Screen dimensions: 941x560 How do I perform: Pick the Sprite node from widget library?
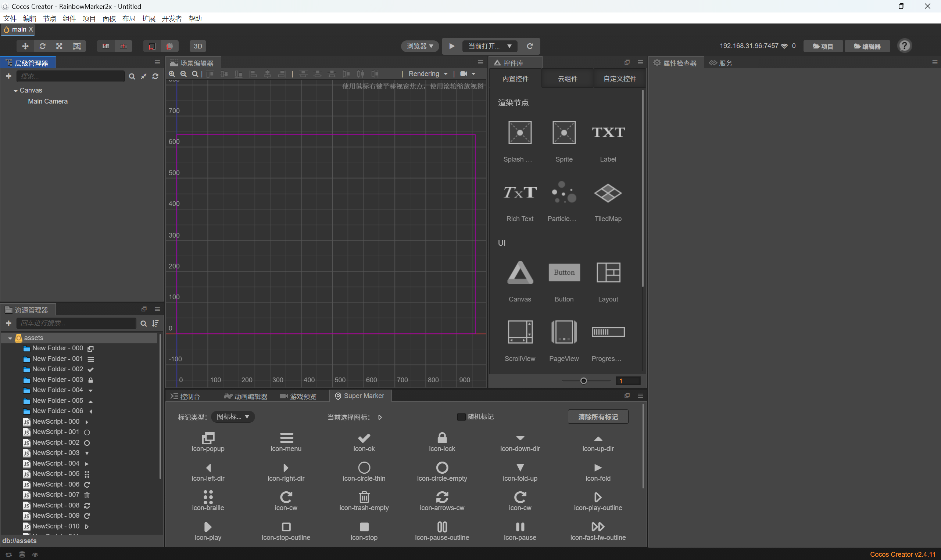[x=564, y=133]
